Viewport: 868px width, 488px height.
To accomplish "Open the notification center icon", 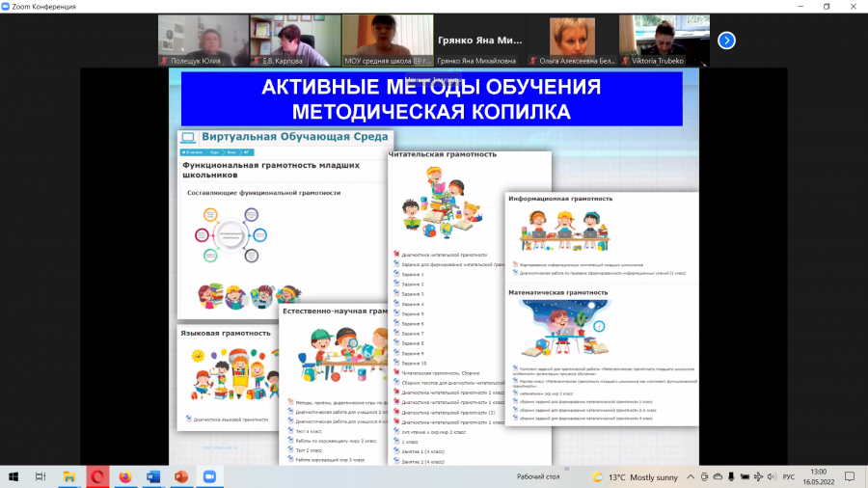I will (x=850, y=476).
